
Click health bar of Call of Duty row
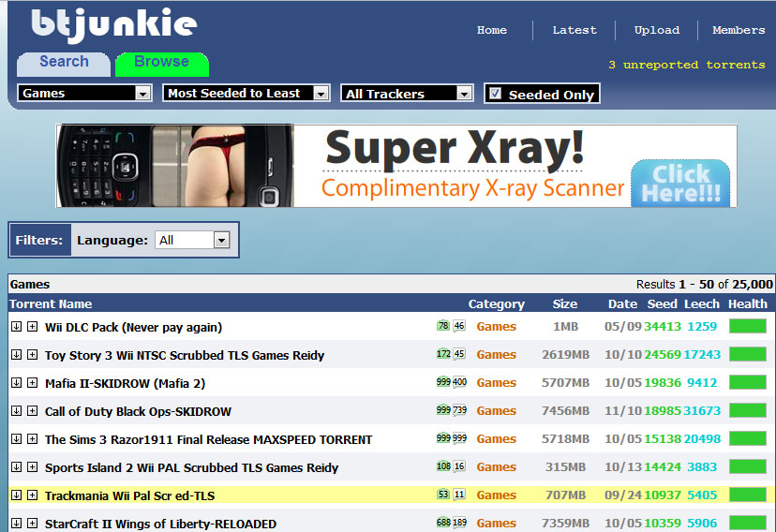point(748,410)
